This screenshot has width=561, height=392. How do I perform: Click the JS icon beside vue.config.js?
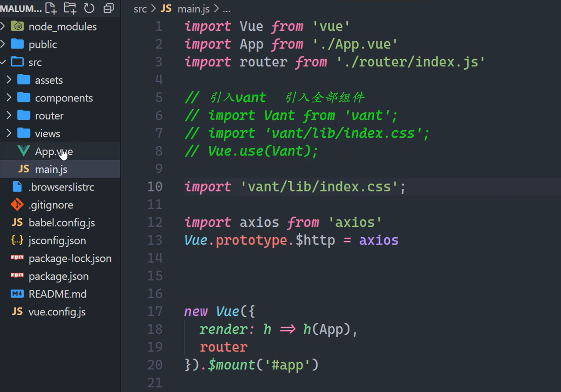pyautogui.click(x=17, y=311)
